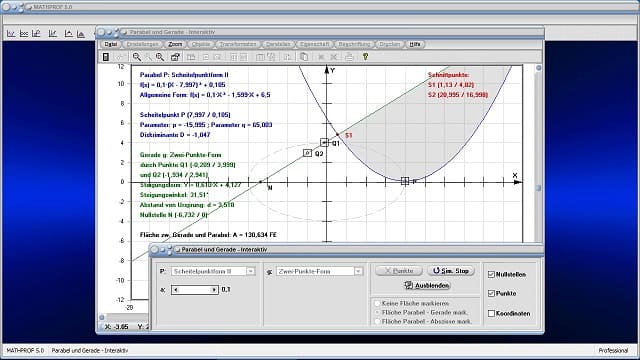640x360 pixels.
Task: Toggle the Punkte checkbox
Action: point(491,293)
